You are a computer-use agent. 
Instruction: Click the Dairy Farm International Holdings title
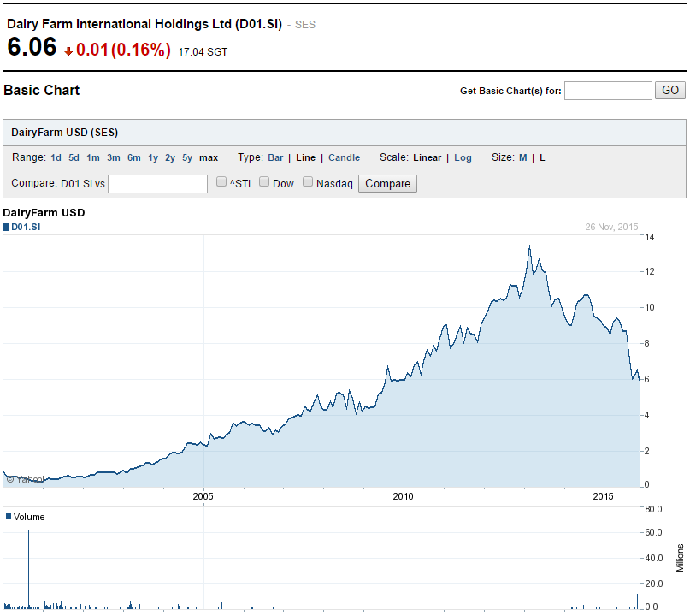point(144,24)
